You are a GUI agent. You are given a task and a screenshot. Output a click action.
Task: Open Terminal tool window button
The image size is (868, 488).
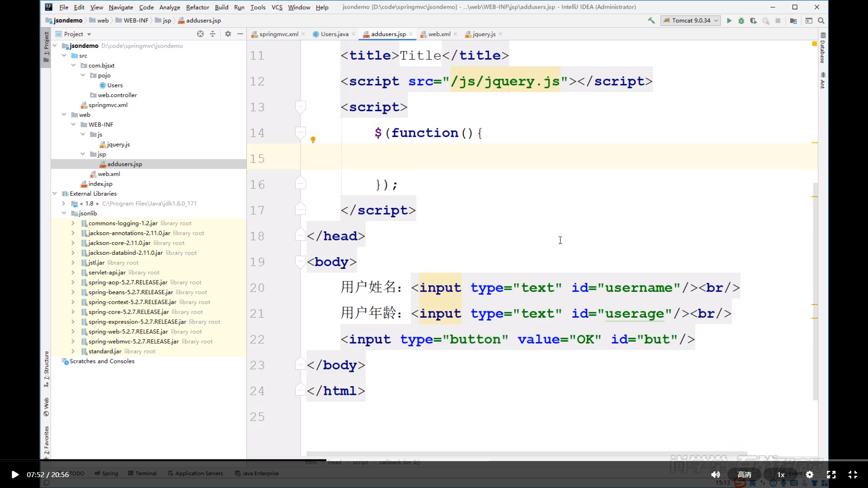[142, 474]
